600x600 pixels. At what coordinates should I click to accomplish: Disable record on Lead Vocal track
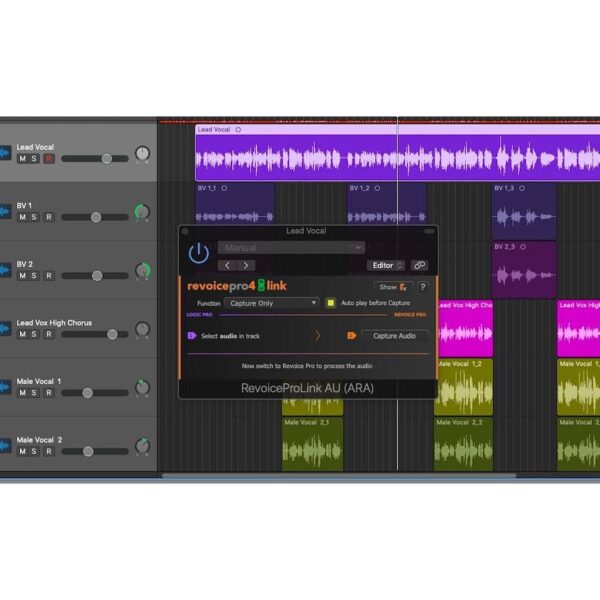coord(49,159)
